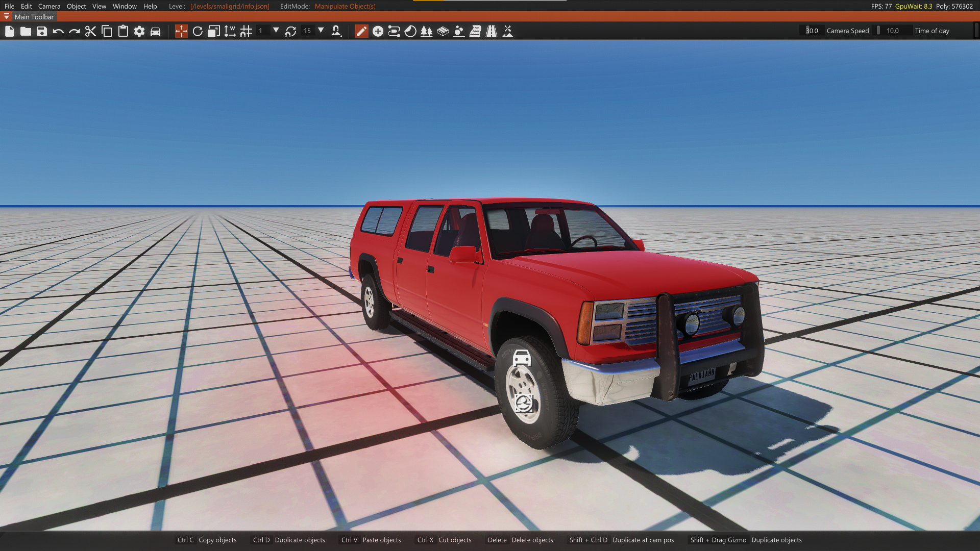The width and height of the screenshot is (980, 551).
Task: Select the Move (translate) gizmo tool
Action: 181,32
